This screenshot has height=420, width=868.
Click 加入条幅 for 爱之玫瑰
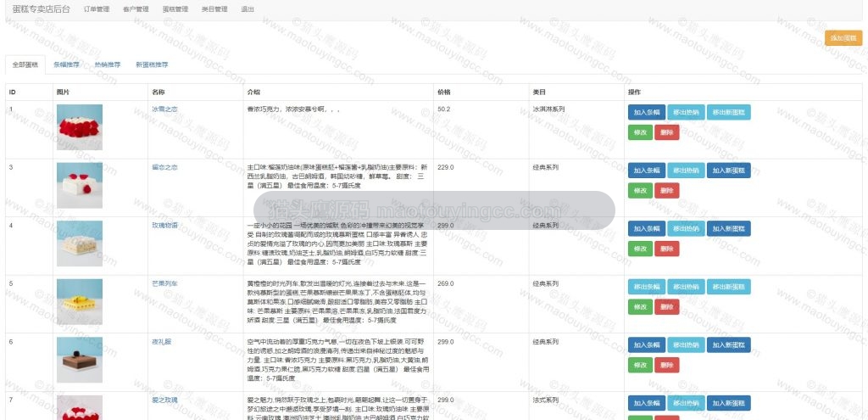click(x=647, y=403)
